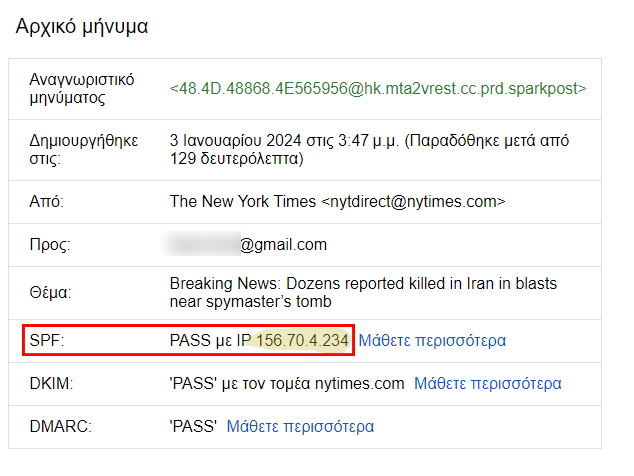Click the 'Αναγνωριστικό μηνύματος' label
This screenshot has width=634, height=476.
82,89
